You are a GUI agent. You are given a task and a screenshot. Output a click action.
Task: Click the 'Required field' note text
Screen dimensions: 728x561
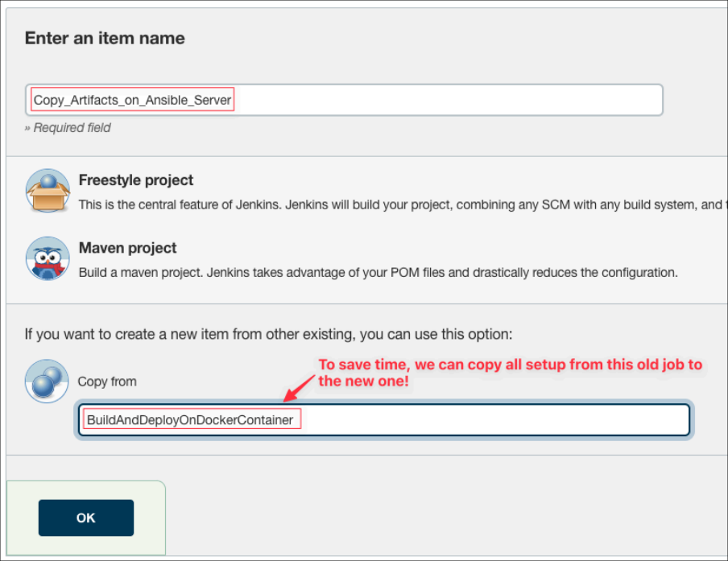click(x=68, y=128)
